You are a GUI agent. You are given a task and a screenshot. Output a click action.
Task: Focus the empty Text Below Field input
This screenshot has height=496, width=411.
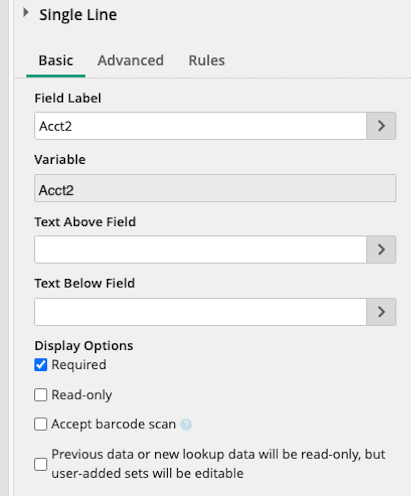click(x=200, y=312)
